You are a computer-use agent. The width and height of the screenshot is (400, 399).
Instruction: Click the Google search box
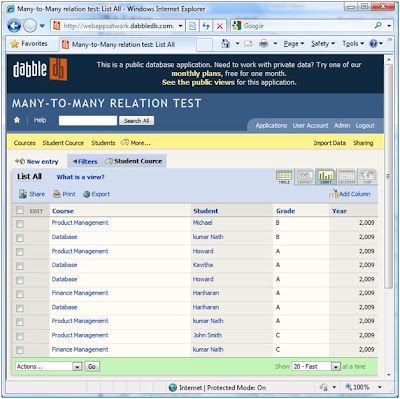[x=306, y=26]
